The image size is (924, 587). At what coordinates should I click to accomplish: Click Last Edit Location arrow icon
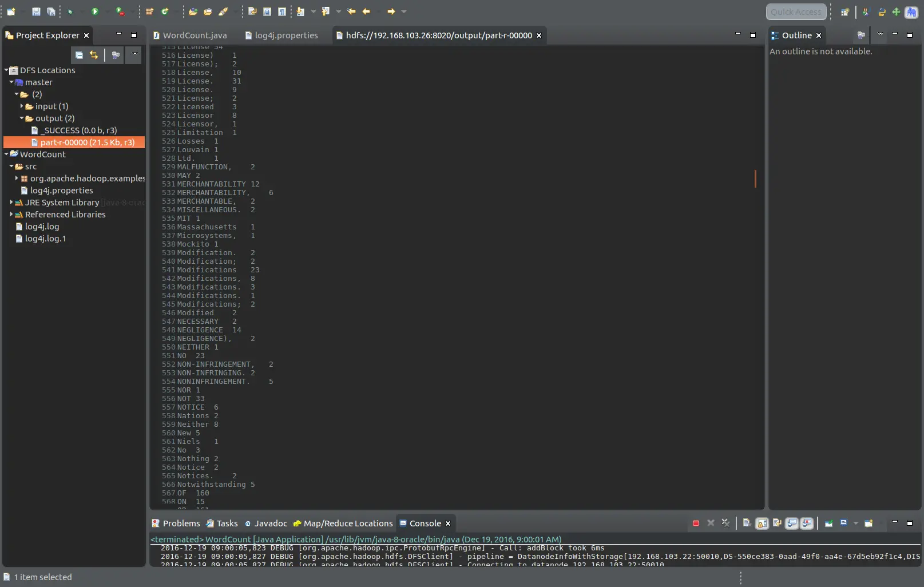click(x=351, y=11)
